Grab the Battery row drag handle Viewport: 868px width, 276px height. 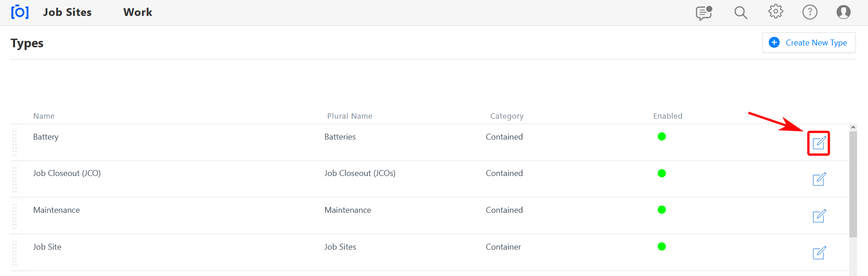pyautogui.click(x=15, y=143)
